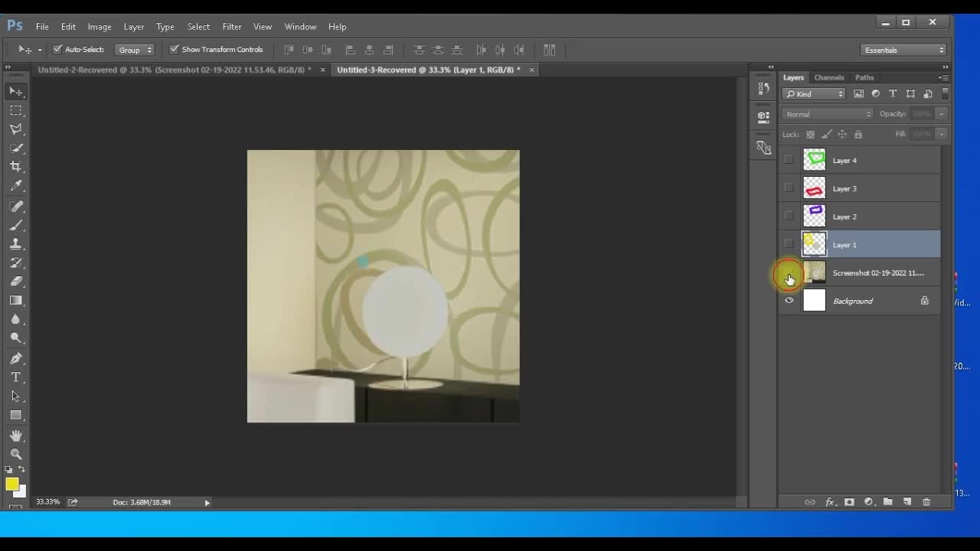Uncheck Show Transform Controls
The image size is (980, 551).
[x=175, y=50]
